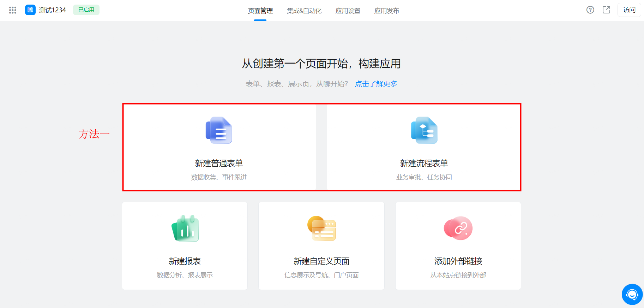Click the 从本站点链接到外部 description
Viewport: 644px width, 308px height.
(x=458, y=275)
